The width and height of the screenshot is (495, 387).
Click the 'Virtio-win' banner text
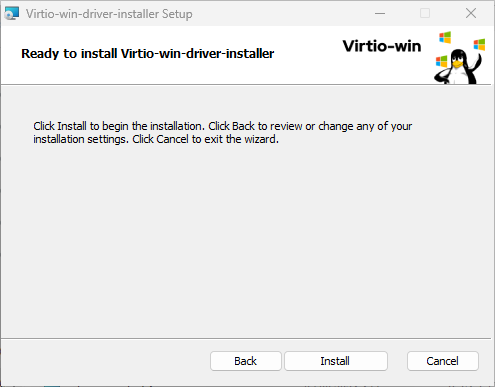pos(382,46)
